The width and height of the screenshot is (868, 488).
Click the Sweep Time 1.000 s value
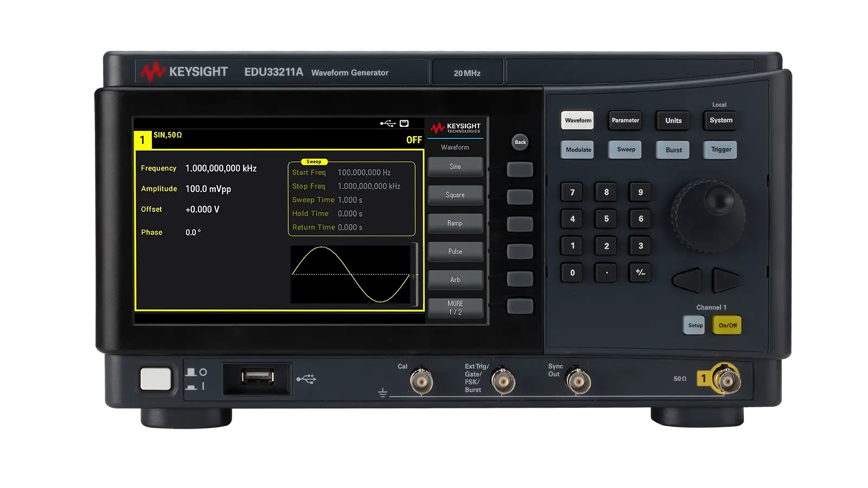tap(350, 200)
